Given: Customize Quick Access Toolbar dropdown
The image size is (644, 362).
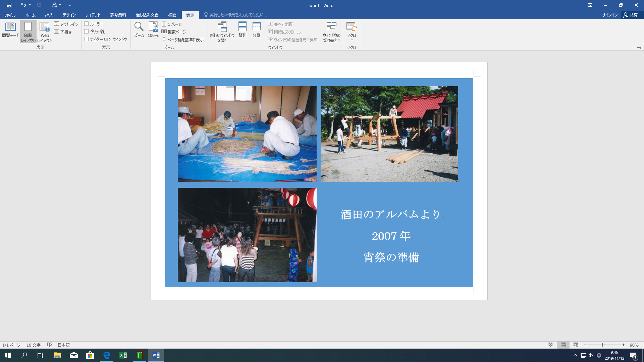Looking at the screenshot, I should click(x=70, y=5).
